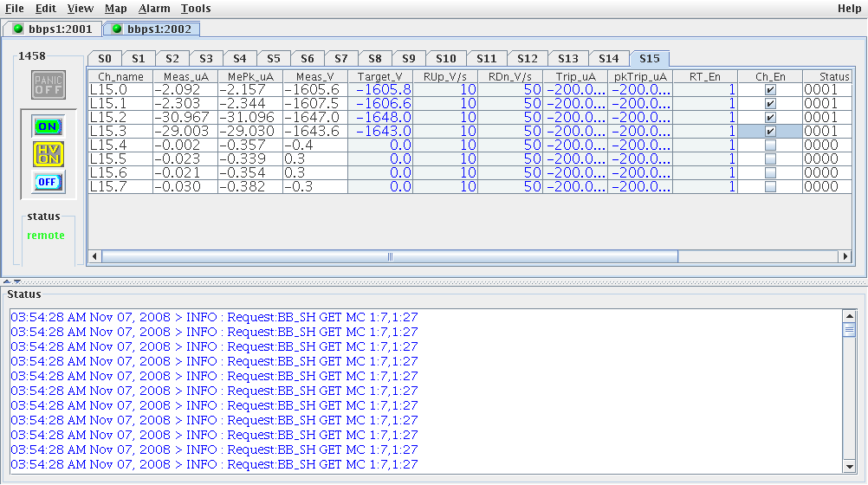Select Target_V cell -1605.8 for L15.0
The image size is (868, 485).
pyautogui.click(x=379, y=90)
